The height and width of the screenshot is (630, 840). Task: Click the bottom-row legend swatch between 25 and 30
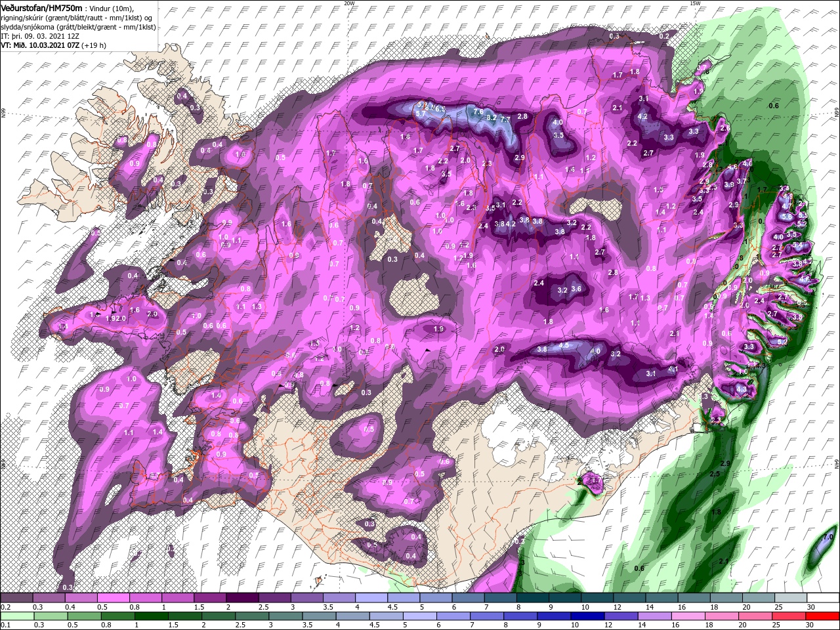(788, 616)
